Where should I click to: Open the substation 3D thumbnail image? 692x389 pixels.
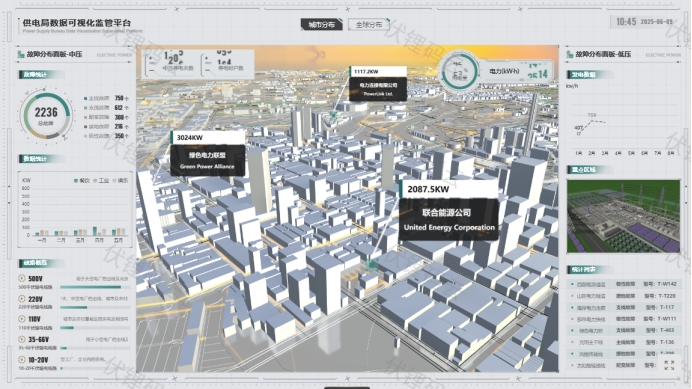(x=623, y=216)
